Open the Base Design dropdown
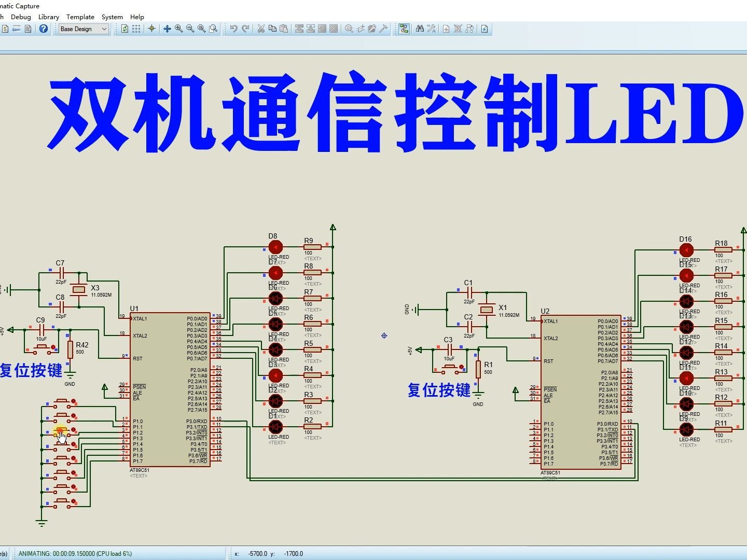Image resolution: width=747 pixels, height=560 pixels. (83, 29)
